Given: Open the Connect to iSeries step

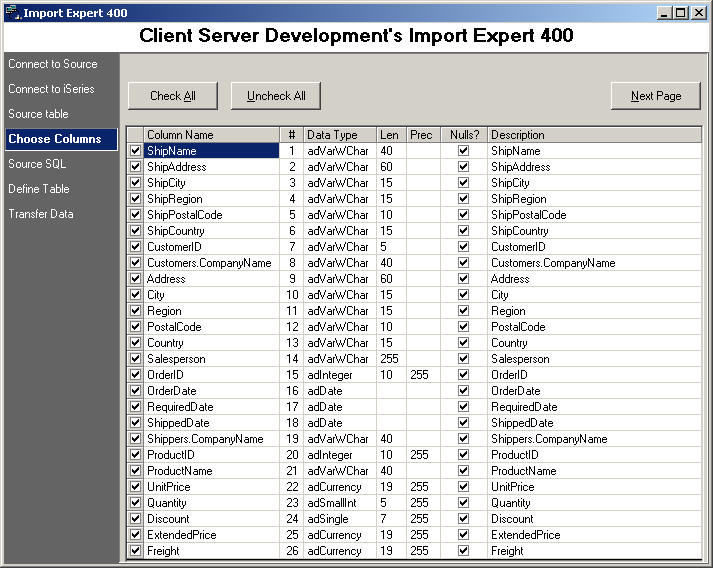Looking at the screenshot, I should coord(51,89).
